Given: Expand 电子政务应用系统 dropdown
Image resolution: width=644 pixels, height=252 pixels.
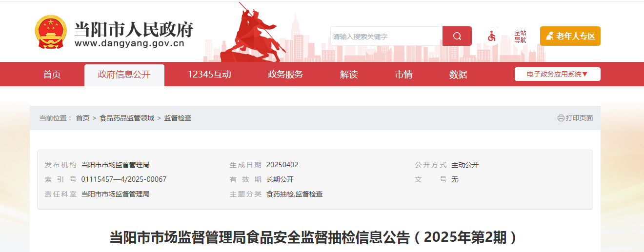Looking at the screenshot, I should (x=558, y=74).
